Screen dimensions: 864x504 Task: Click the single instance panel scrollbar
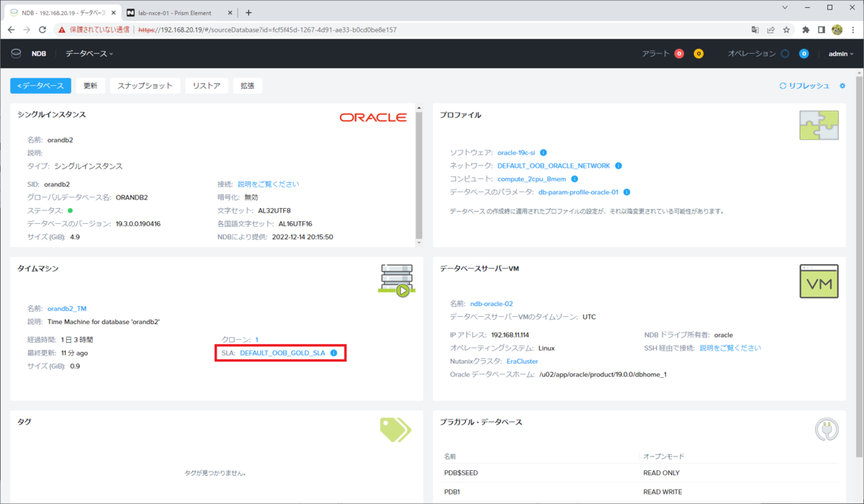tap(420, 174)
